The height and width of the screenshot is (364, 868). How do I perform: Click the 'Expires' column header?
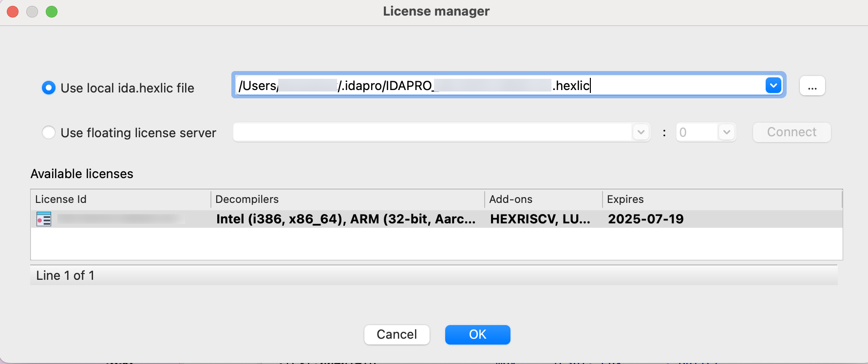(722, 199)
